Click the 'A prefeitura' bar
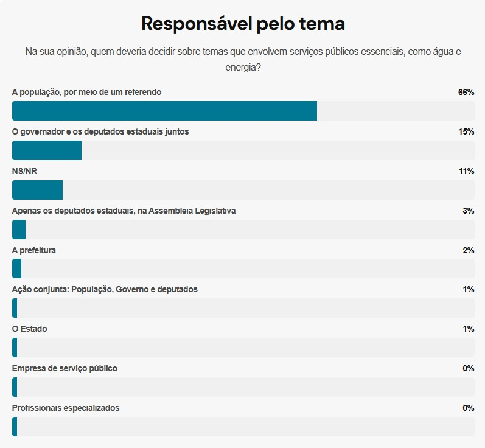The width and height of the screenshot is (485, 448). [17, 268]
